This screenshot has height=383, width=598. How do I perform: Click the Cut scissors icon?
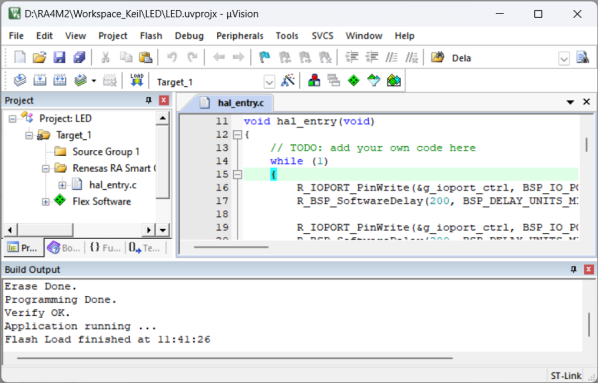105,58
